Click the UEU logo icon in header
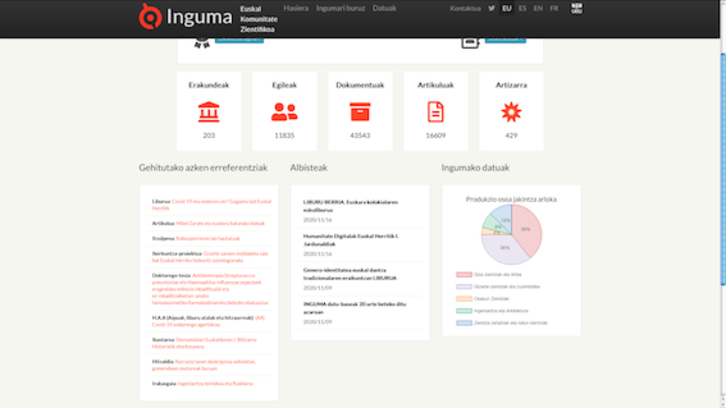Viewport: 726px width, 408px height. coord(577,8)
